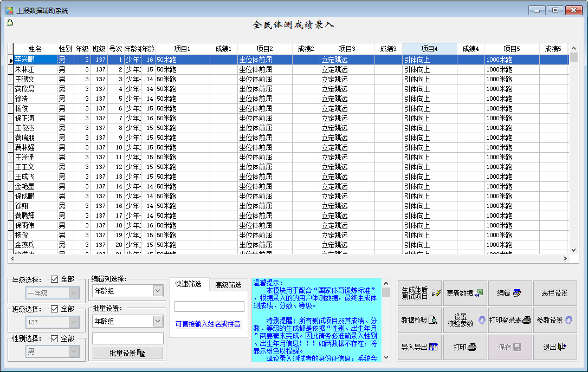The image size is (588, 372).
Task: Run data validation (数据校验)
Action: (x=419, y=321)
